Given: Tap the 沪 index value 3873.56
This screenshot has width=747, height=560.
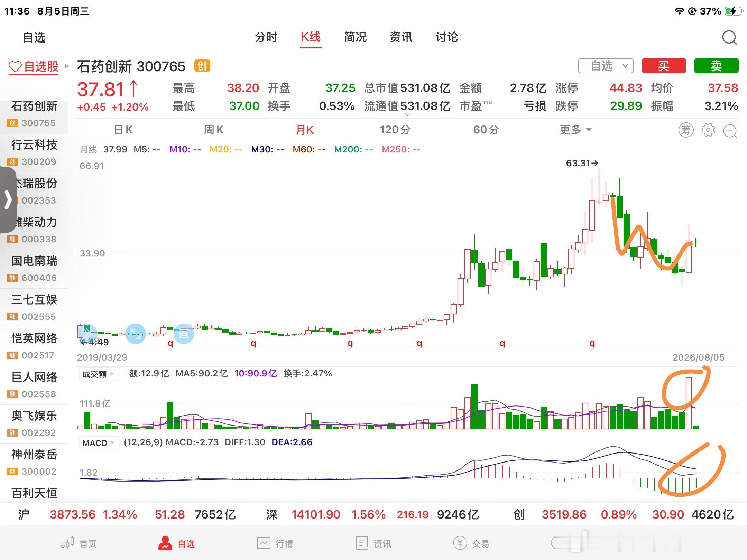Looking at the screenshot, I should [73, 515].
